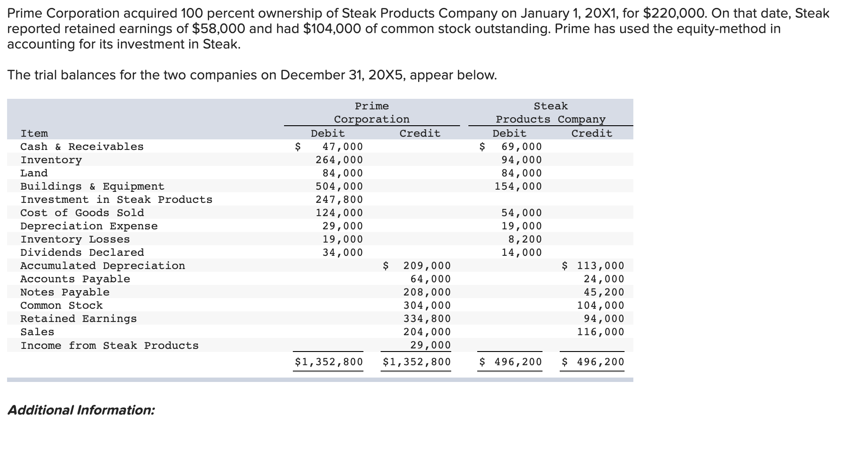Select Prime's 124,000 cost of goods value
Viewport: 868px width, 449px height.
click(339, 213)
